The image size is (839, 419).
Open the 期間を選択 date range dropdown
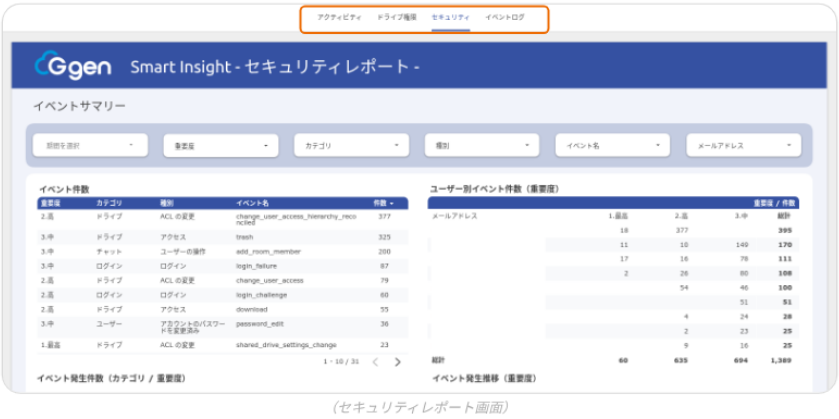click(x=90, y=145)
